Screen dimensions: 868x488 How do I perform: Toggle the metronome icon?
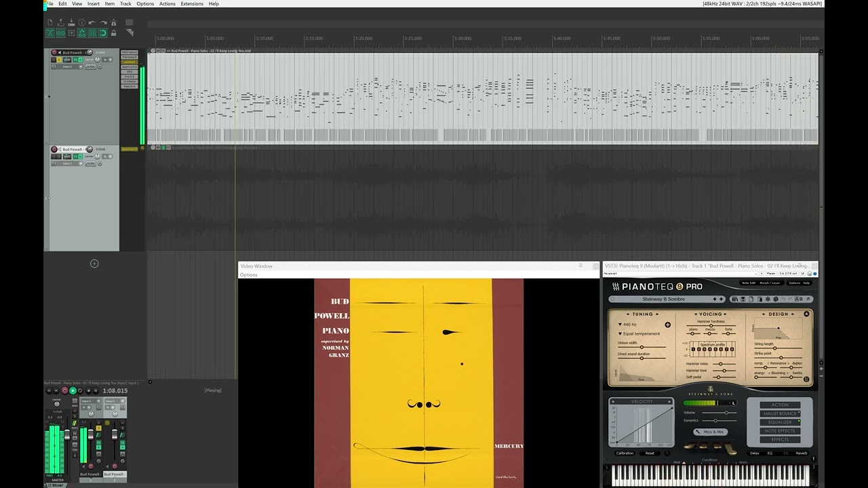coord(113,22)
